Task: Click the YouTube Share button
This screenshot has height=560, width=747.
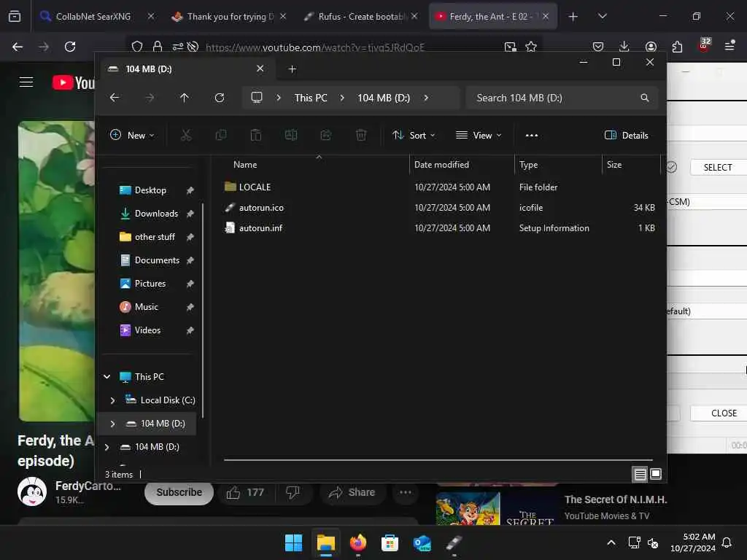Action: pos(352,492)
